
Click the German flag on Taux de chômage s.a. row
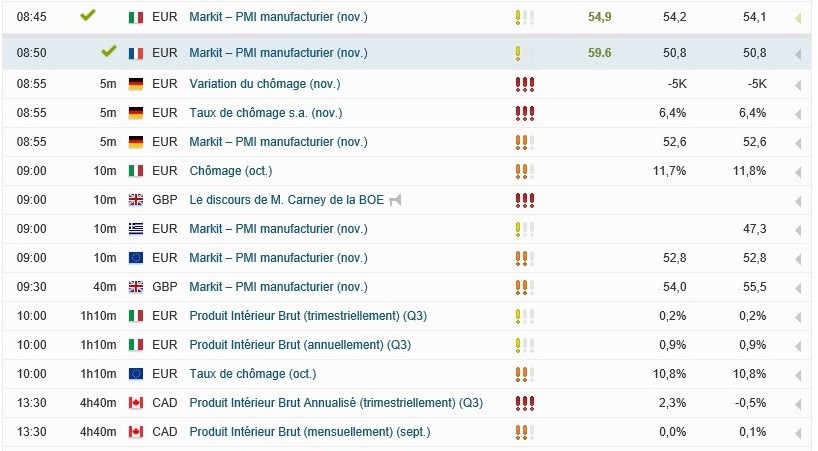point(136,113)
